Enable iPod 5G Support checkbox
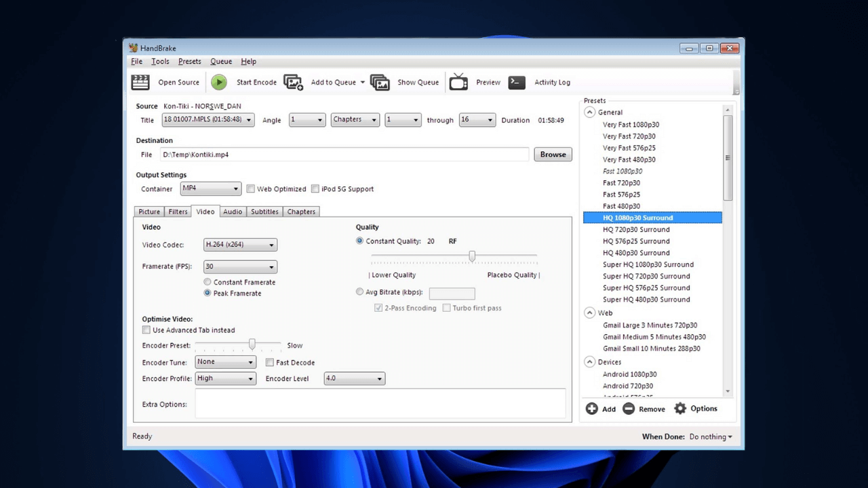 (315, 189)
